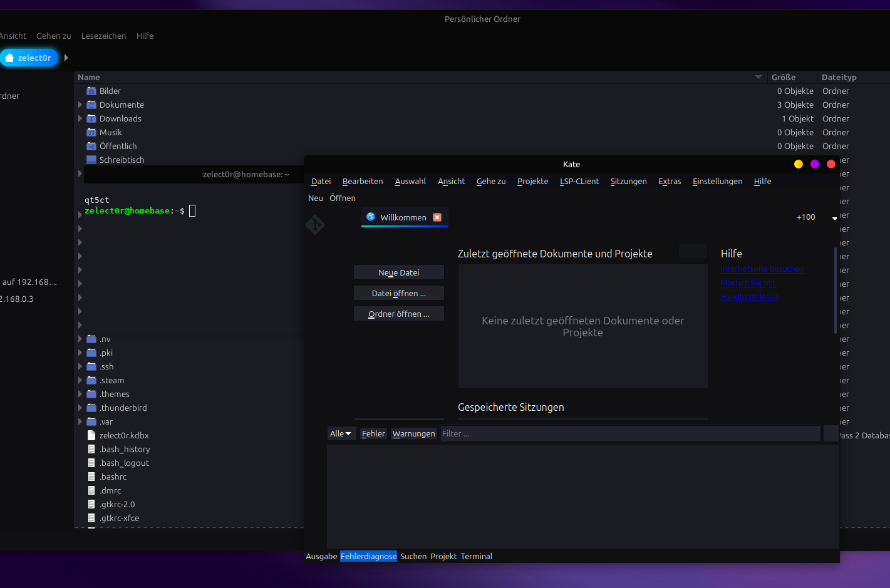Click the Ordner öffnen ... button

[x=399, y=314]
